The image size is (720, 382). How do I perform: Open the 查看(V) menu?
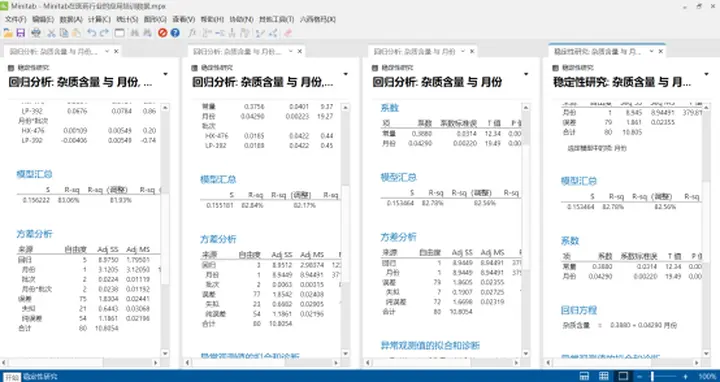tap(184, 19)
